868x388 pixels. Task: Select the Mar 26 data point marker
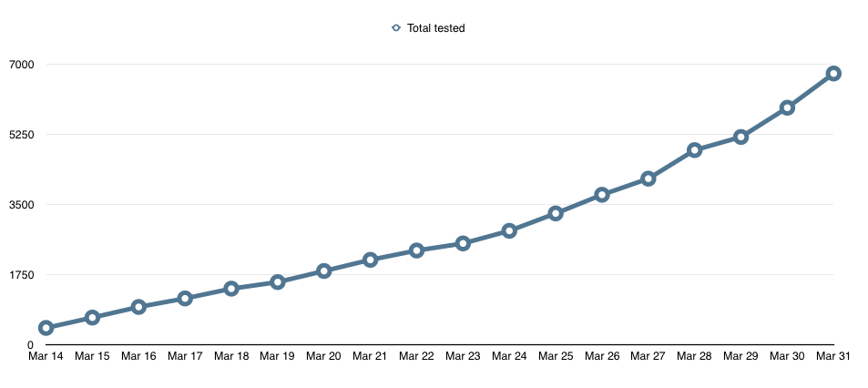602,195
